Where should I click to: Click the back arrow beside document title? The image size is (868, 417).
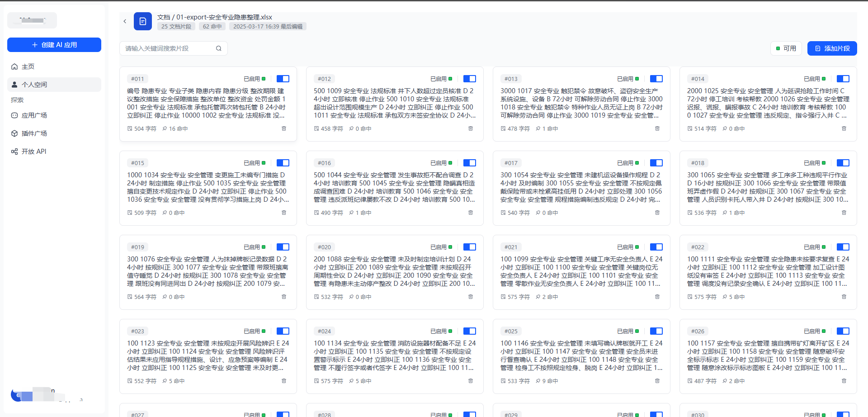tap(125, 21)
